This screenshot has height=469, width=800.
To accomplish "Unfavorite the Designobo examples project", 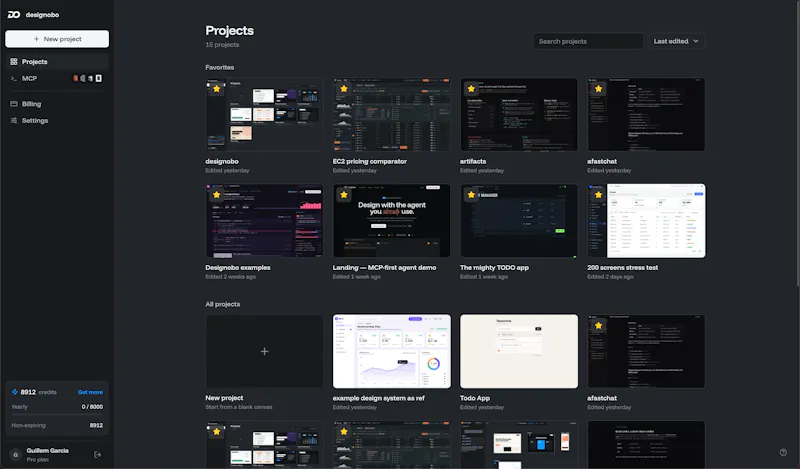I will click(217, 195).
